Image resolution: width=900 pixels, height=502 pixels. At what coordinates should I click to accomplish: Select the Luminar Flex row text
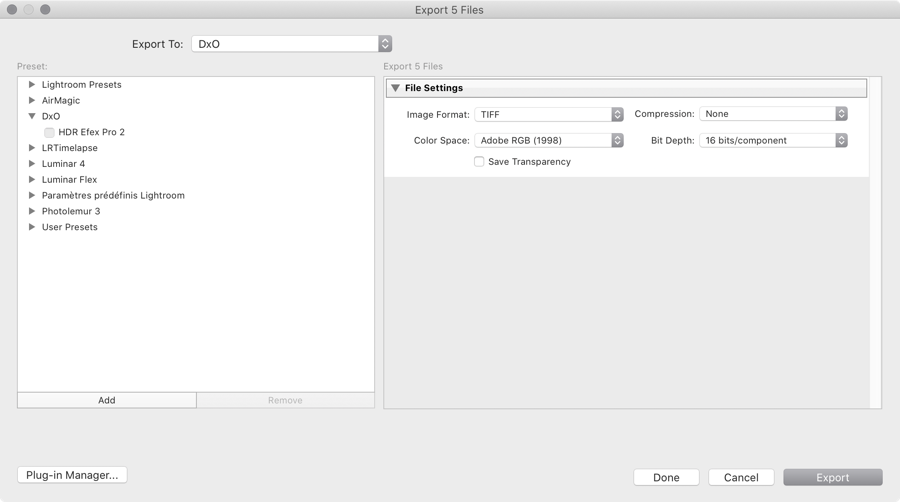(69, 180)
